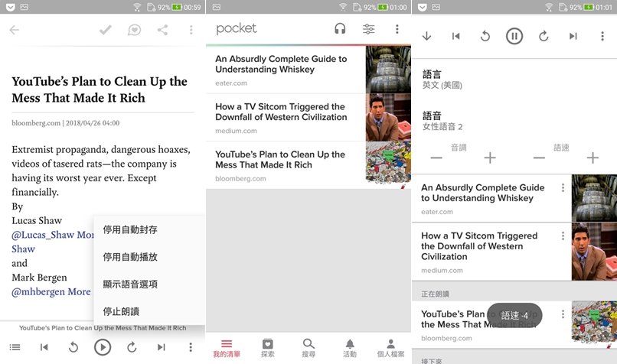Switch to the 探索 tab
The width and height of the screenshot is (617, 364).
267,348
